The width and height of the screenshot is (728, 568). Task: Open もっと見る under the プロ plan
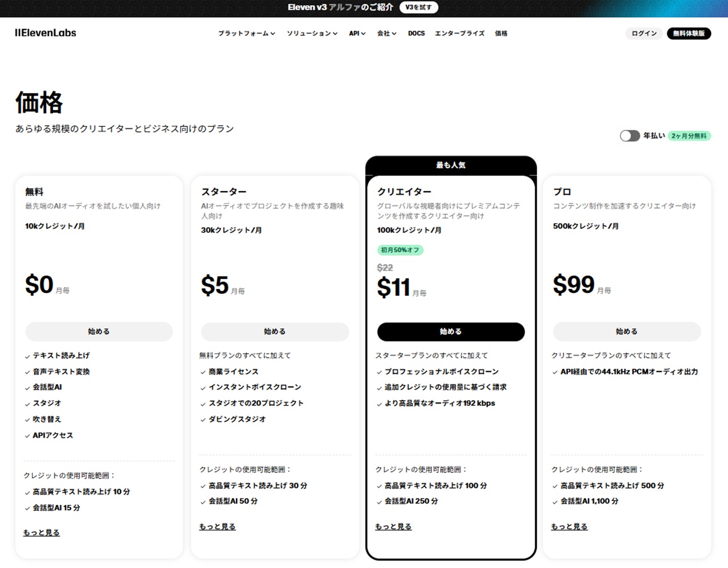(569, 527)
